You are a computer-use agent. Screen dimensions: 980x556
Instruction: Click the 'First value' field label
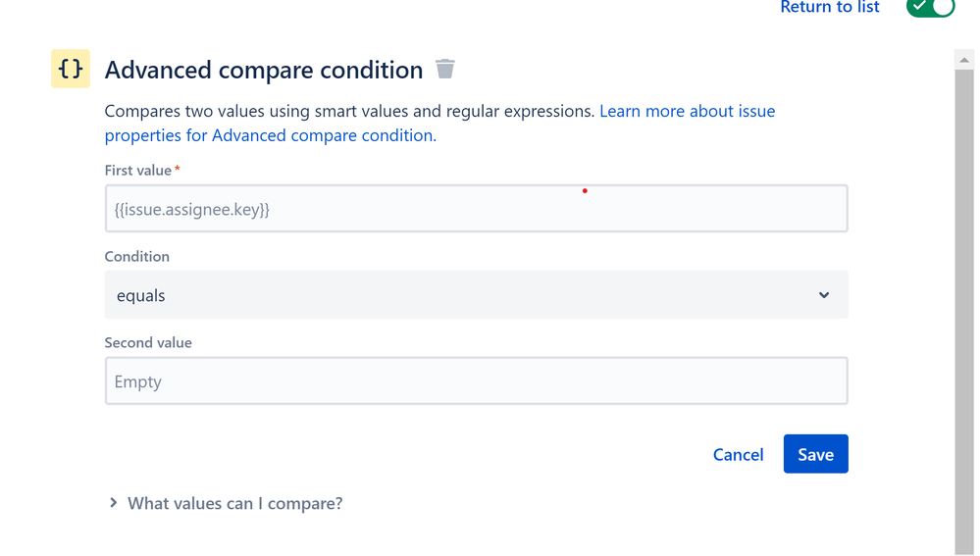pos(138,171)
